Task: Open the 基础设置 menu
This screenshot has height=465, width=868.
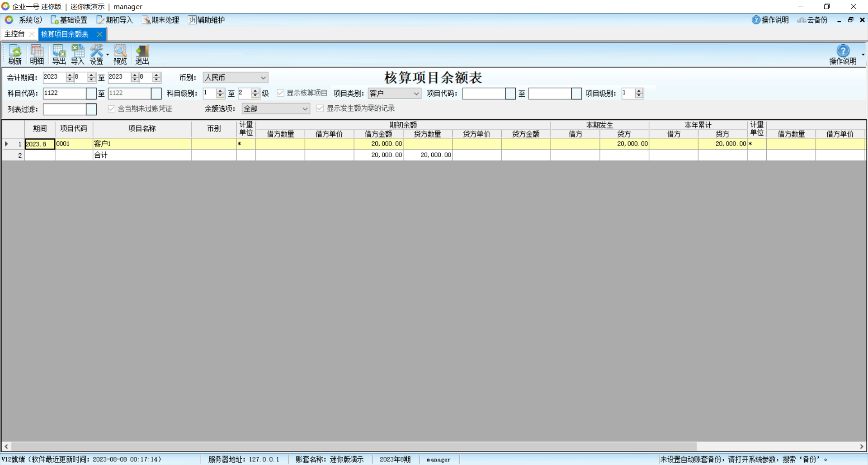Action: (x=69, y=20)
